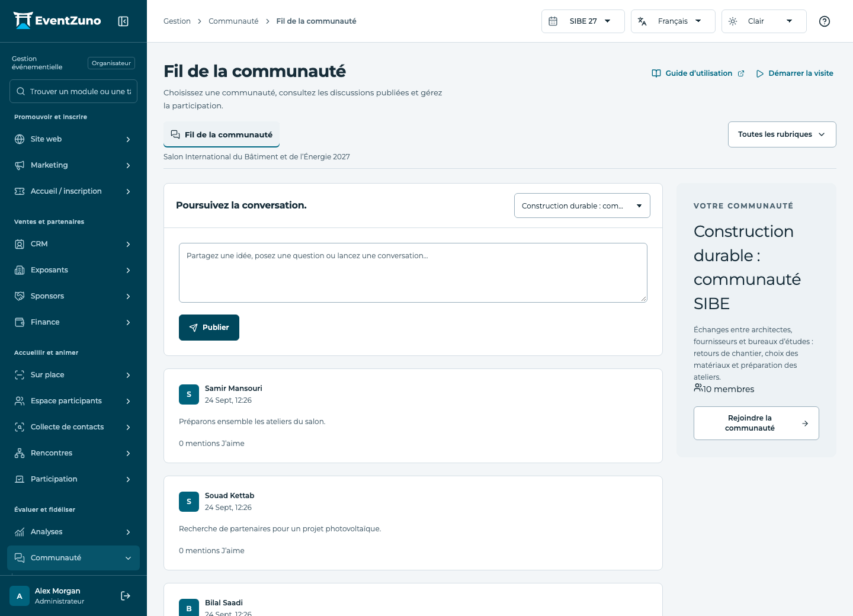Expand the Participation menu

[73, 479]
